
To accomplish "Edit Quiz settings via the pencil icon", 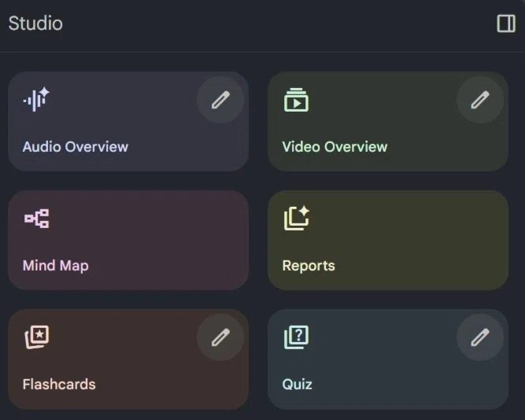I will (x=480, y=337).
